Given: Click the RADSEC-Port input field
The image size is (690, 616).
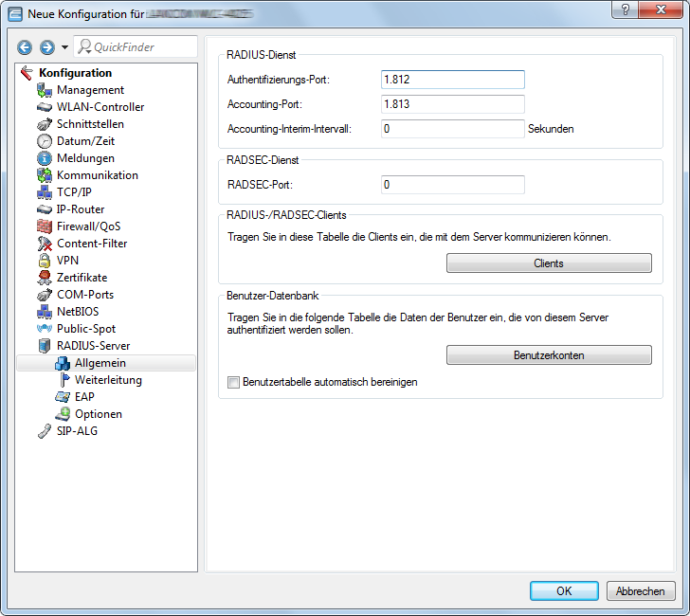Looking at the screenshot, I should [452, 185].
